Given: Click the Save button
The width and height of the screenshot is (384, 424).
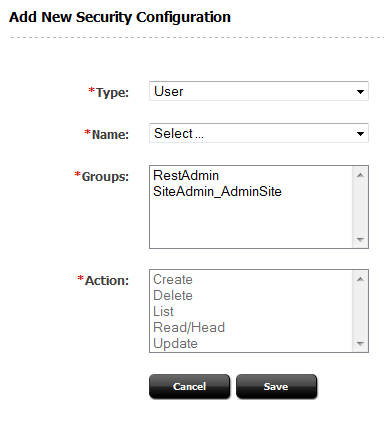Looking at the screenshot, I should point(276,386).
